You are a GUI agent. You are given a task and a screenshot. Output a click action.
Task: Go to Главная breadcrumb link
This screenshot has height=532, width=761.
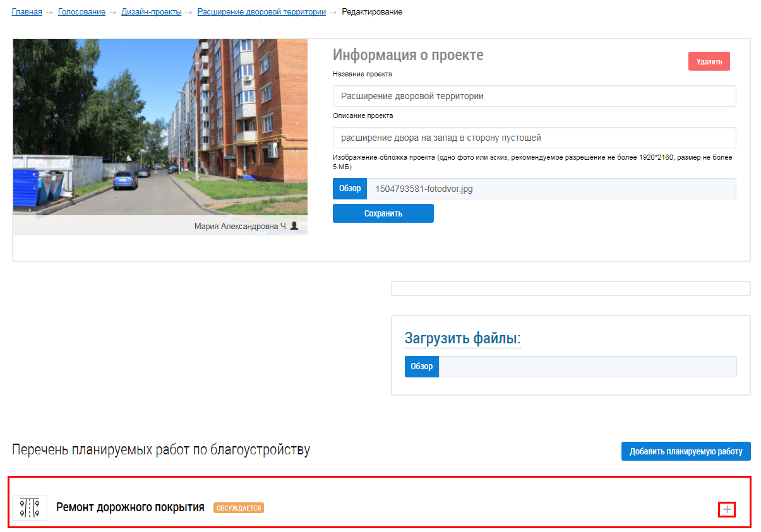click(27, 12)
